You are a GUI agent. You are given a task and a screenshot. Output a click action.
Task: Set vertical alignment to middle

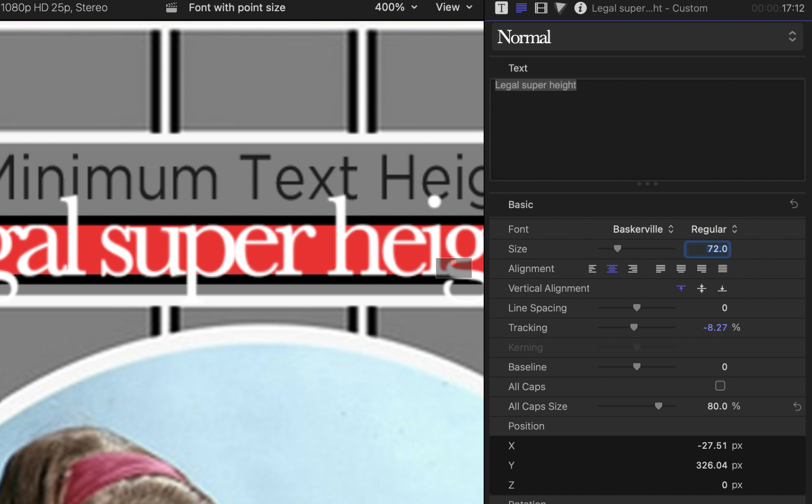coord(702,288)
